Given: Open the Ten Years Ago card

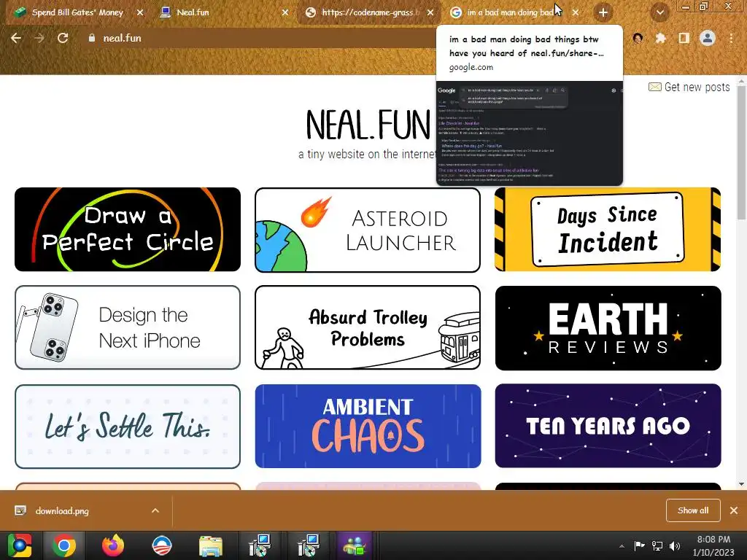Looking at the screenshot, I should [608, 426].
